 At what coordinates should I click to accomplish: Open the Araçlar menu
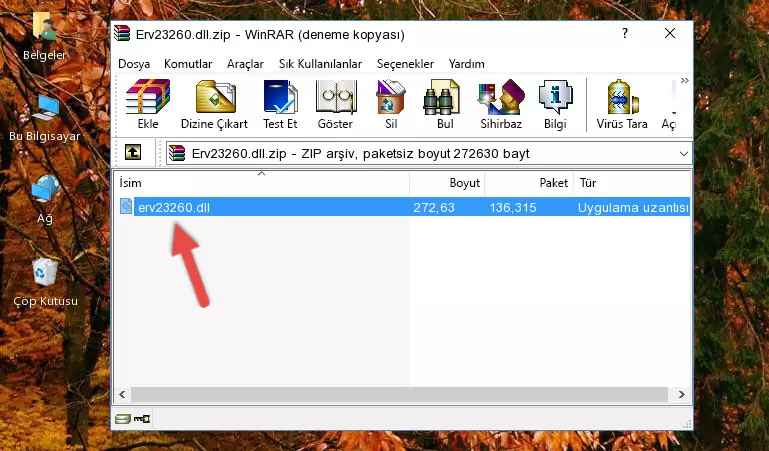[x=245, y=64]
